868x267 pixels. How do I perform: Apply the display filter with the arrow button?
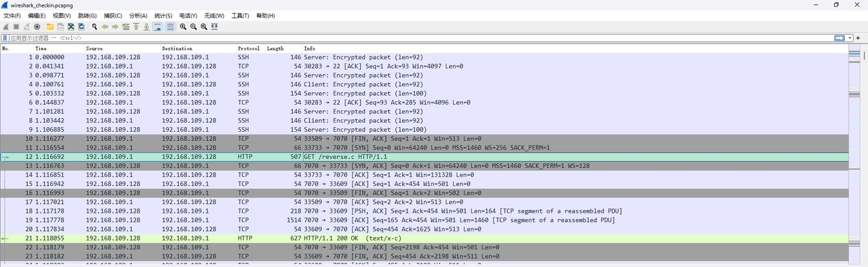tap(840, 37)
